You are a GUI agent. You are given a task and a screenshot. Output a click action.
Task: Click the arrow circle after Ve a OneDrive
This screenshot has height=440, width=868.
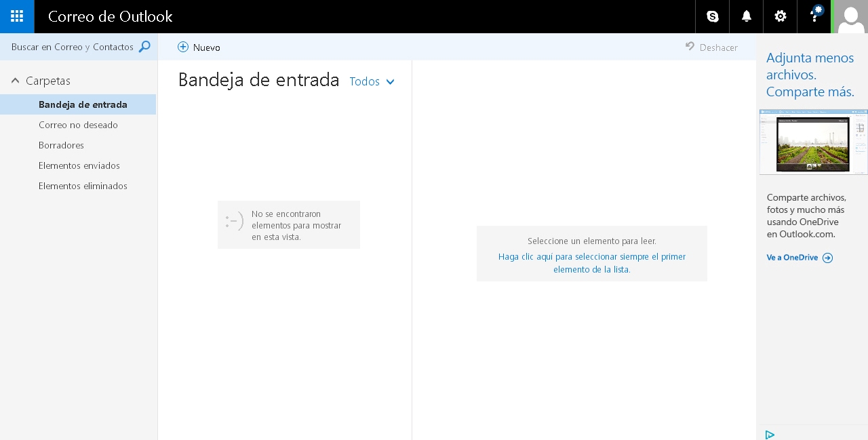(x=827, y=258)
